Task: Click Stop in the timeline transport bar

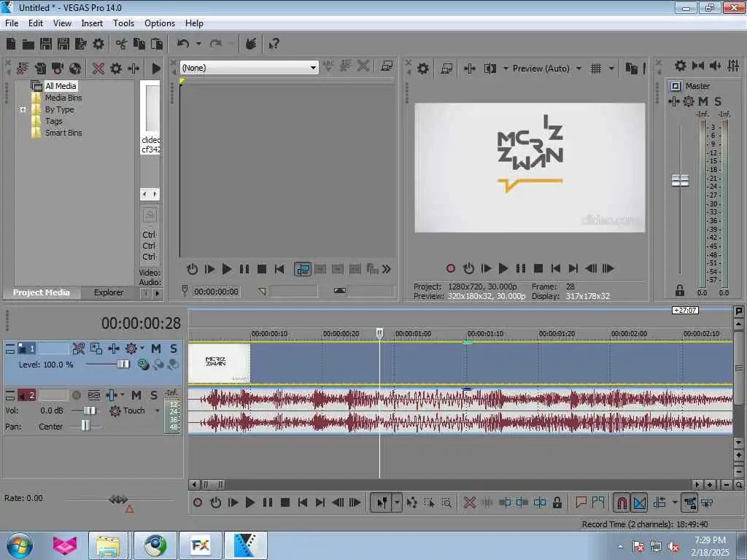Action: [x=285, y=502]
